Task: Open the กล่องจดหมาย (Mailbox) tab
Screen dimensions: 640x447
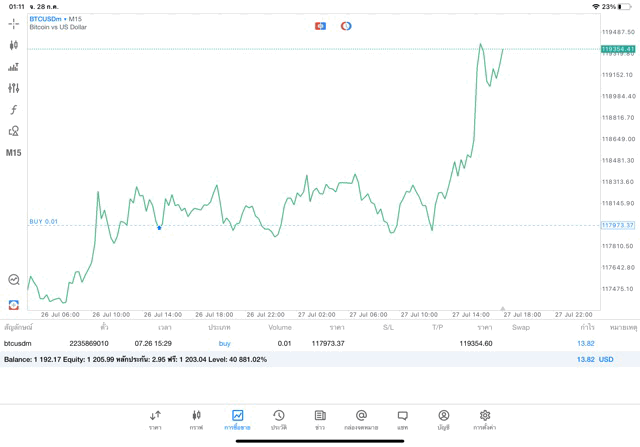Action: tap(361, 419)
